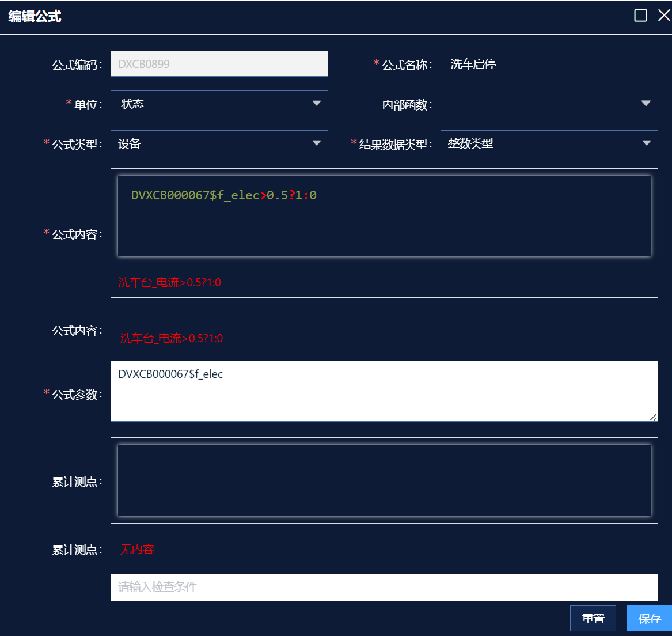The width and height of the screenshot is (672, 636).
Task: Maximize the 编辑公式 dialog window
Action: coord(640,16)
